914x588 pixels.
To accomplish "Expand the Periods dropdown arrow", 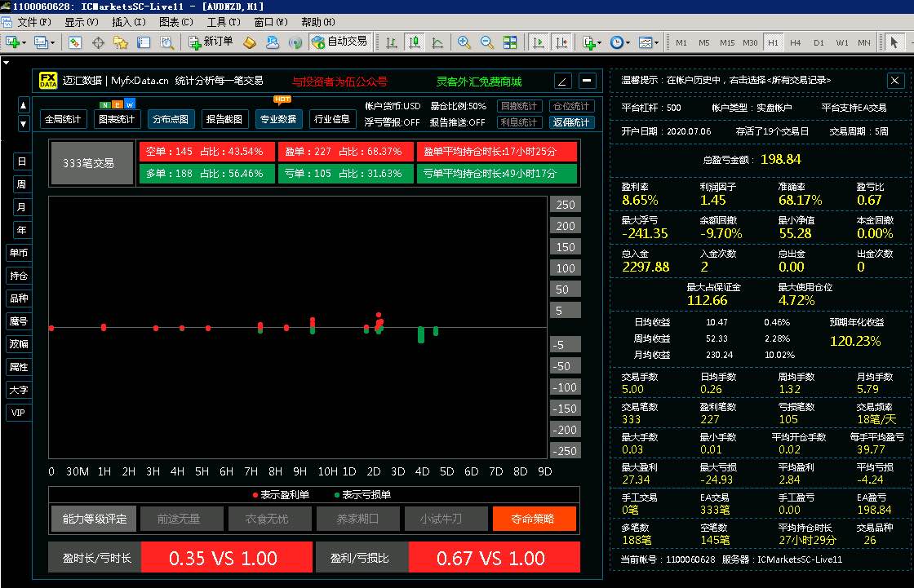I will coord(628,43).
